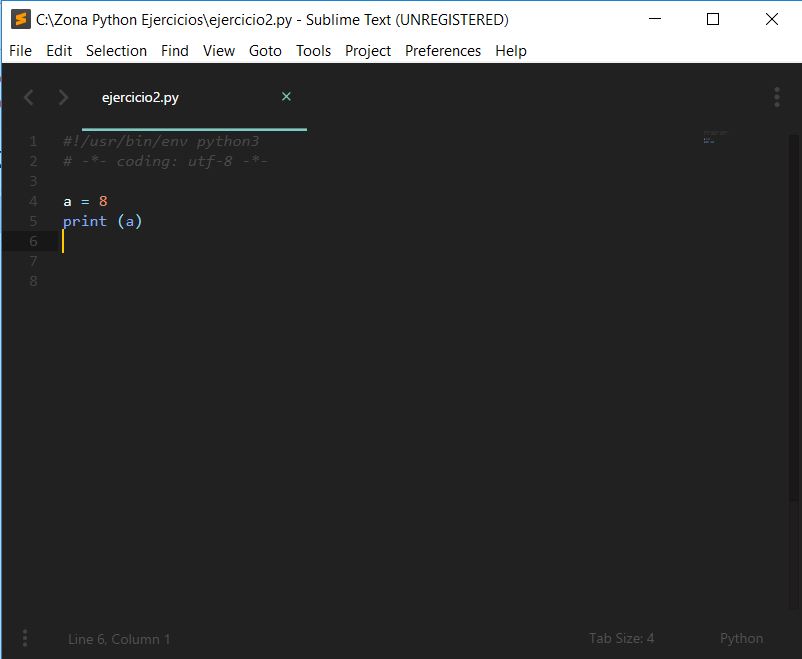Open the View menu

pyautogui.click(x=219, y=50)
